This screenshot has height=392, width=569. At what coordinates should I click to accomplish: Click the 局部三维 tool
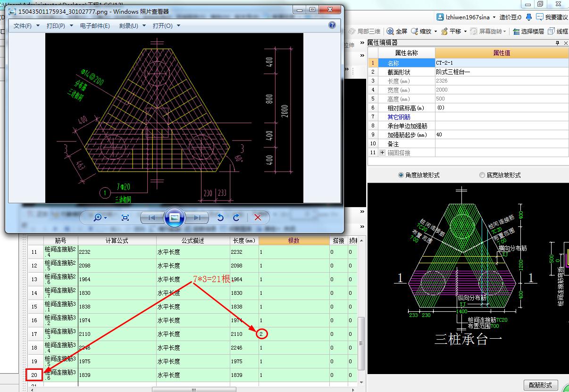(x=364, y=31)
